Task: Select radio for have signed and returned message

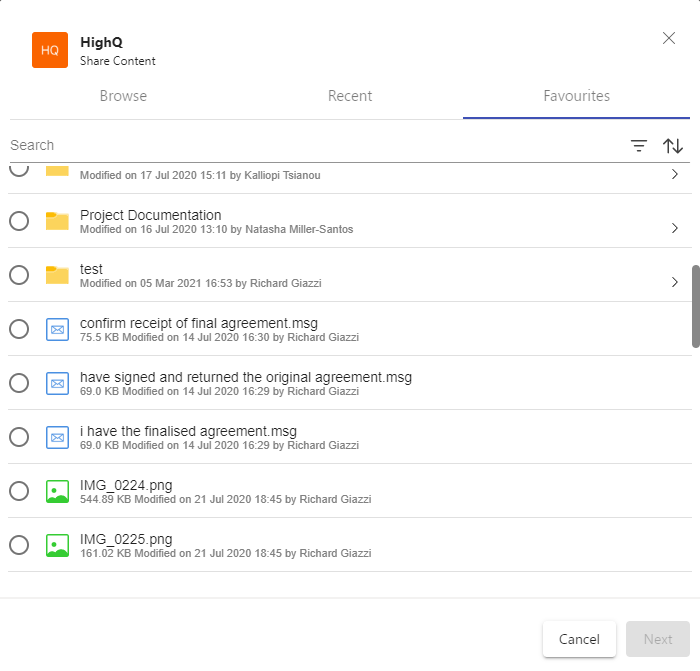Action: click(19, 383)
